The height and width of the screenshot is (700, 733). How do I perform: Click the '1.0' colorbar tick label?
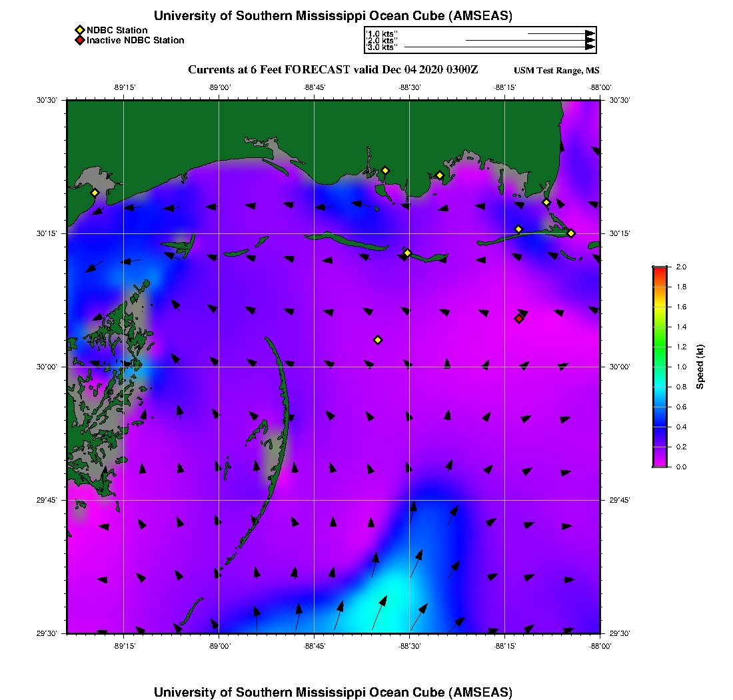tap(681, 367)
